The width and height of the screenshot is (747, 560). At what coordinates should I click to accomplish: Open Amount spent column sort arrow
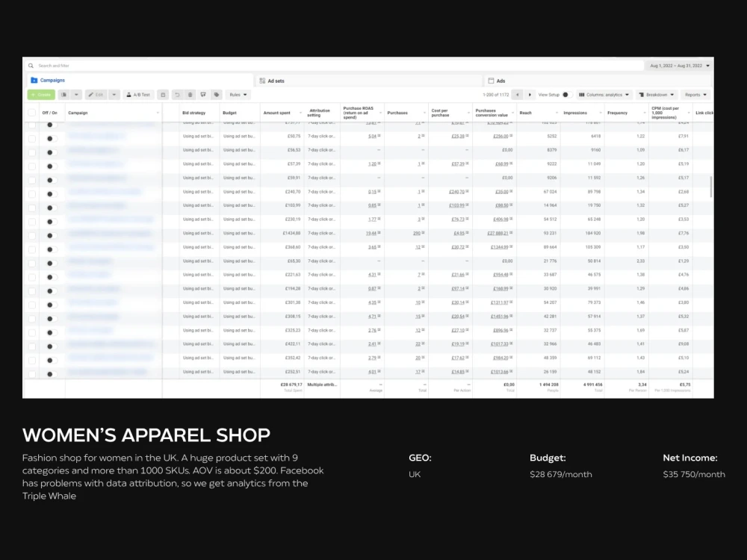click(300, 113)
